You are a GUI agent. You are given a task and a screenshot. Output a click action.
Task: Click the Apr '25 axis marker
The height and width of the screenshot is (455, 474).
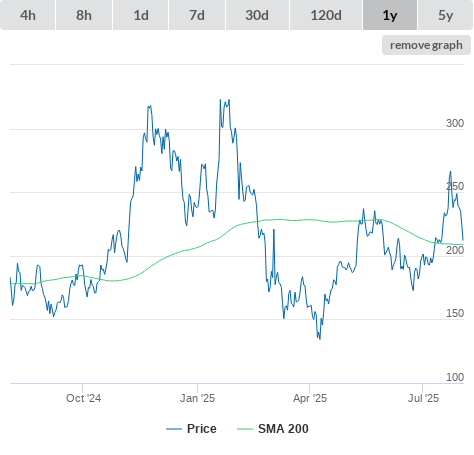[310, 398]
